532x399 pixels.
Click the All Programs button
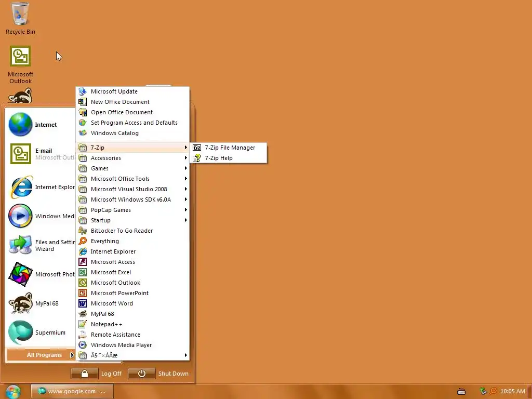[41, 355]
